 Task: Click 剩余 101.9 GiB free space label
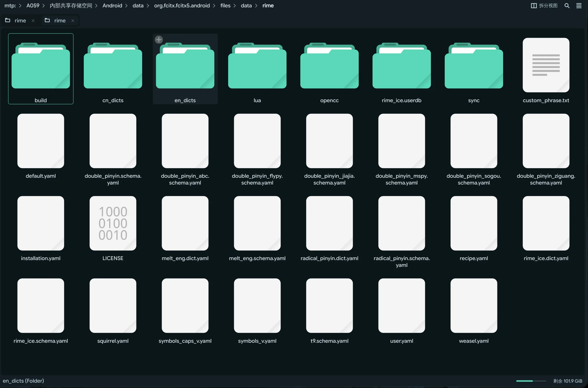click(x=568, y=381)
